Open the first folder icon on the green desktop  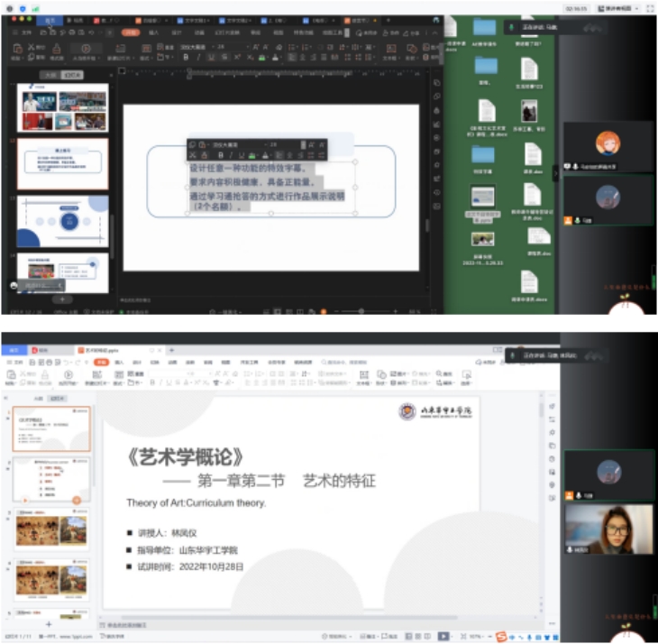coord(484,29)
